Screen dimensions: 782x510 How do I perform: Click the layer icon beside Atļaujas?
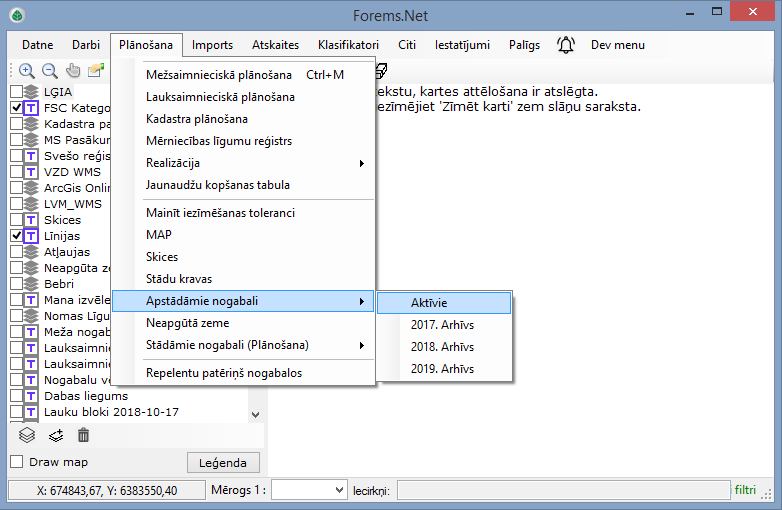(x=31, y=252)
